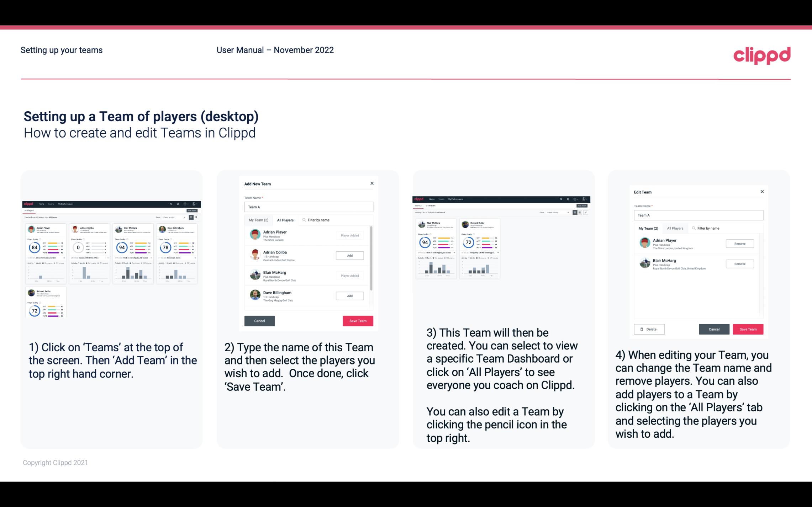Click Cancel button in Edit Team dialog

point(714,329)
